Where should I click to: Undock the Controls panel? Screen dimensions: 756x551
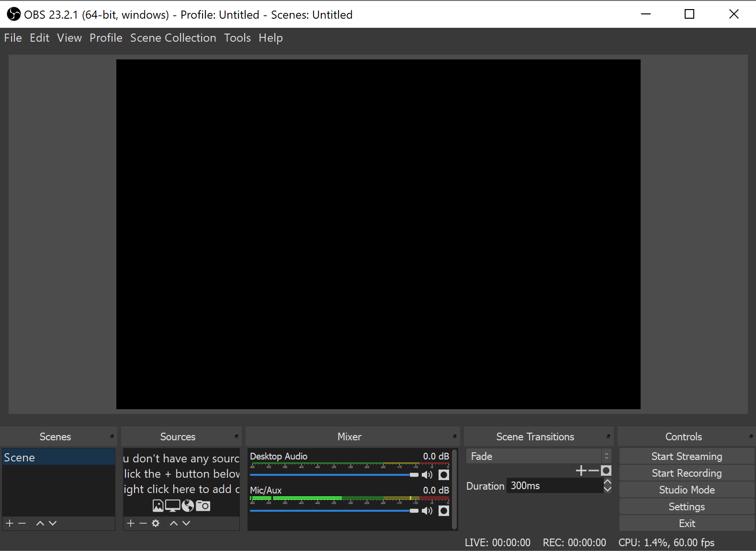[751, 436]
